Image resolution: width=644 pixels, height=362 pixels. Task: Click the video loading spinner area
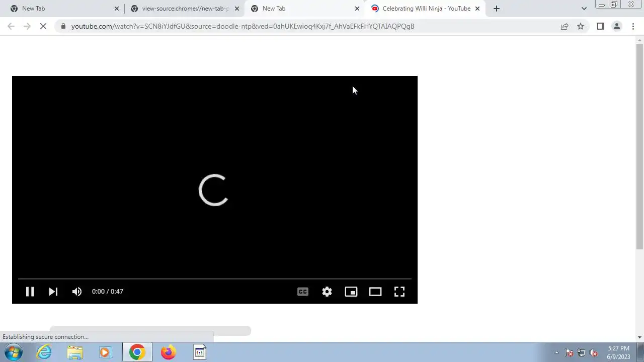[214, 190]
